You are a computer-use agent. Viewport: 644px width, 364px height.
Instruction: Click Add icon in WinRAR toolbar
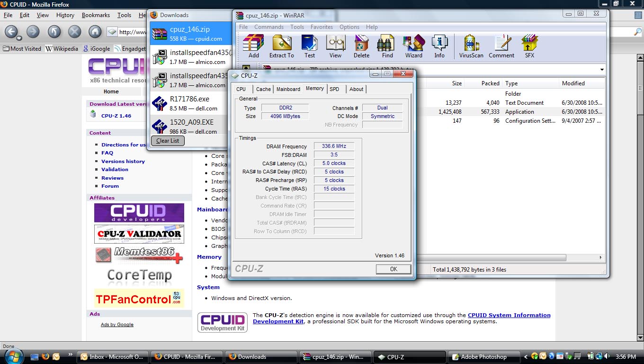click(253, 46)
